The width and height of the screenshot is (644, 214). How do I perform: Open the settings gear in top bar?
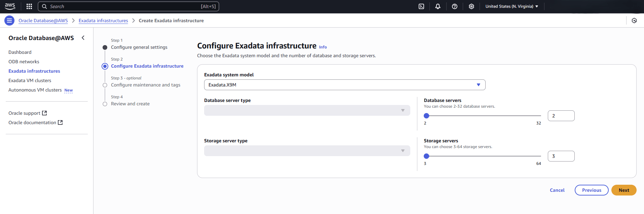[471, 6]
